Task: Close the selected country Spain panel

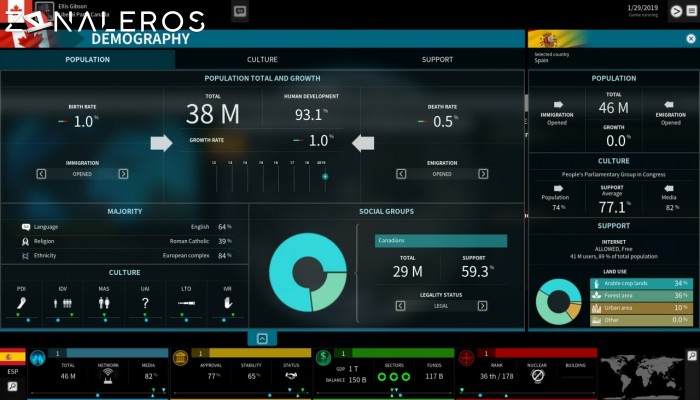Action: pos(690,39)
